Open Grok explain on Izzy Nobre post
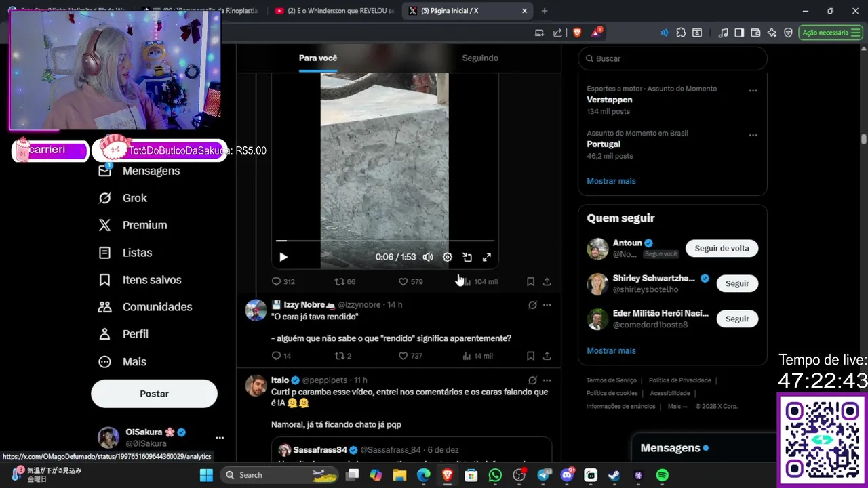This screenshot has width=868, height=488. pos(532,305)
